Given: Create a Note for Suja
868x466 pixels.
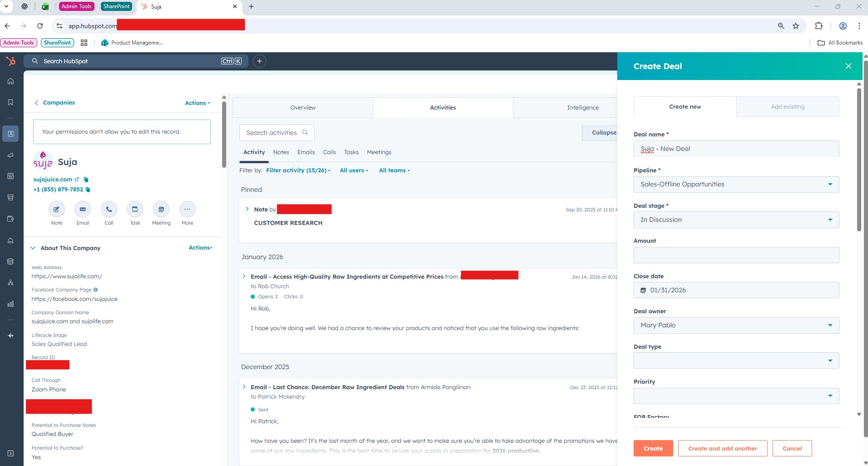Looking at the screenshot, I should [56, 210].
